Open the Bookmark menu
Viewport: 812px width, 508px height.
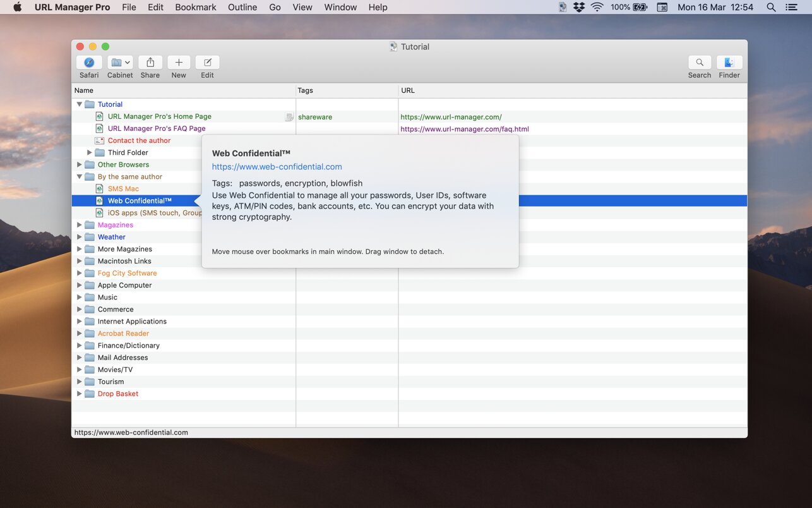195,8
